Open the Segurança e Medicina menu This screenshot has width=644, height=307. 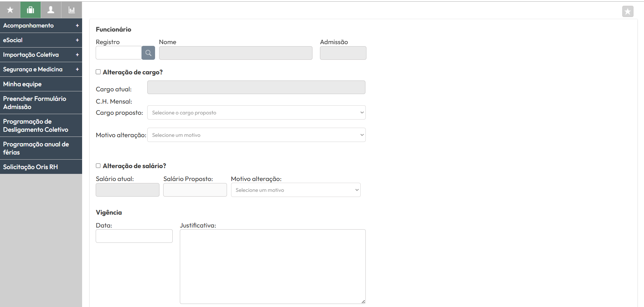click(41, 69)
